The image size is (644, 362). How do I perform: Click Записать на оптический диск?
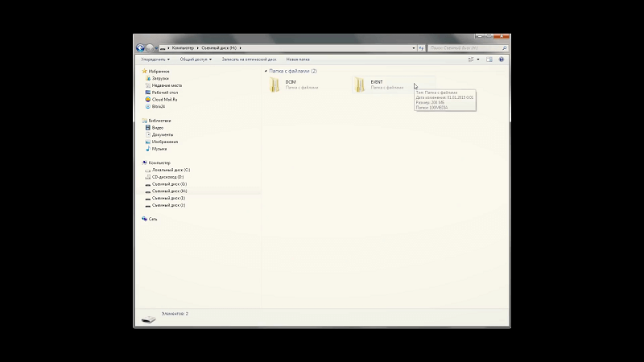coord(249,60)
